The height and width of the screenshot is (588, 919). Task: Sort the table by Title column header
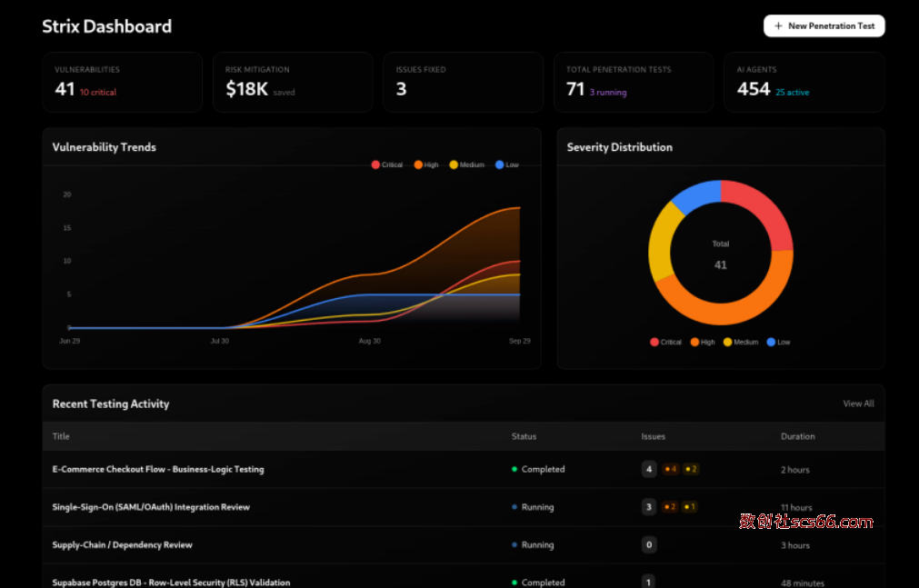click(61, 436)
